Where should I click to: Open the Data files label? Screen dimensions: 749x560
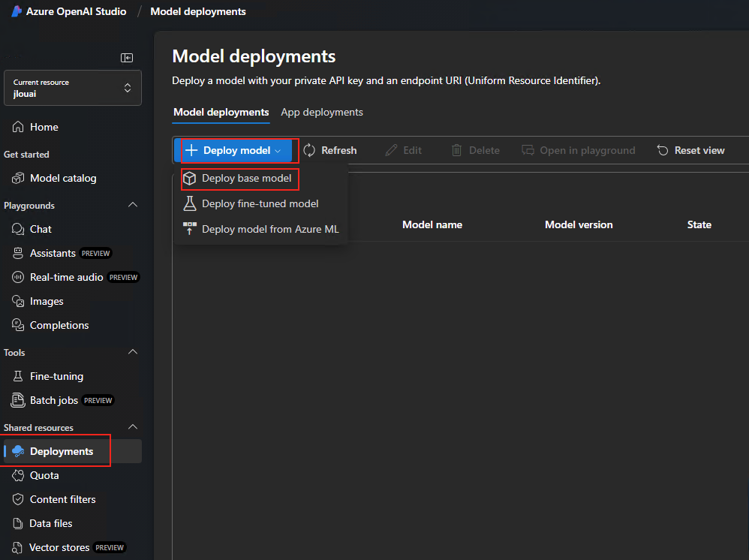coord(50,524)
